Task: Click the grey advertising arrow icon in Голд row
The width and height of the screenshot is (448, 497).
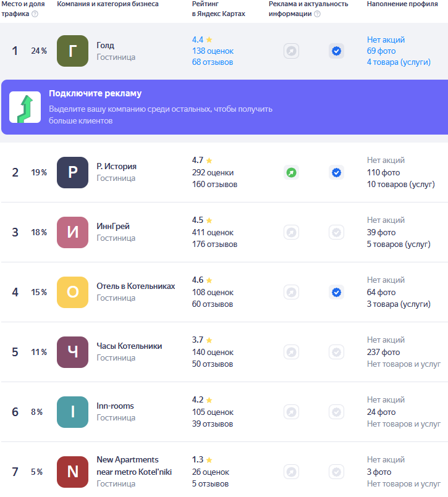Action: pyautogui.click(x=291, y=51)
